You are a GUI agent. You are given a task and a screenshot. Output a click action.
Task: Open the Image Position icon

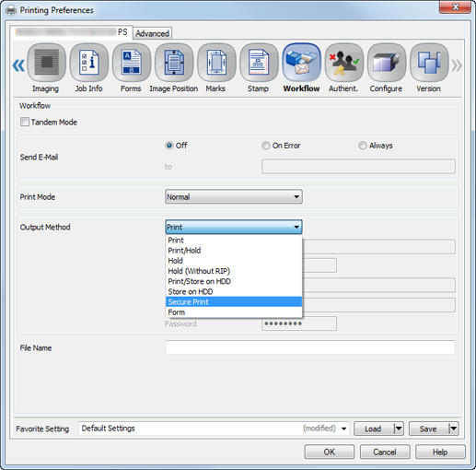click(x=174, y=63)
